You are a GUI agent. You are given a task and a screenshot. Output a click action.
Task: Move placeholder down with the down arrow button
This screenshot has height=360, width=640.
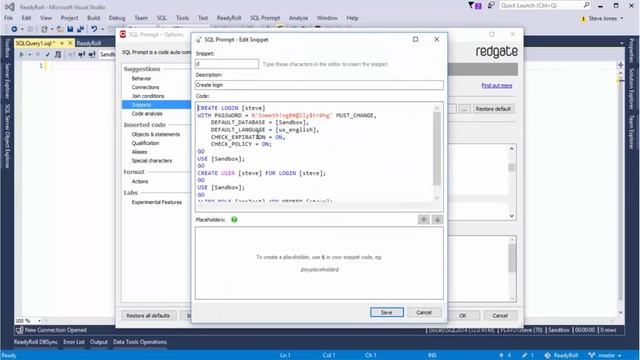437,220
